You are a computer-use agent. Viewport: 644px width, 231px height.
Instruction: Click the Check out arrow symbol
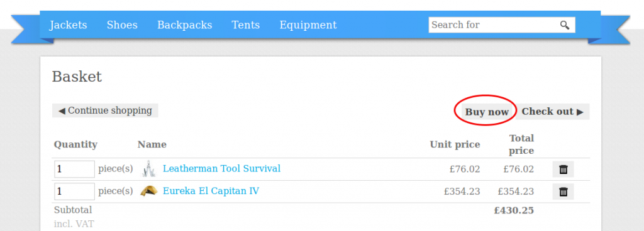pyautogui.click(x=580, y=112)
